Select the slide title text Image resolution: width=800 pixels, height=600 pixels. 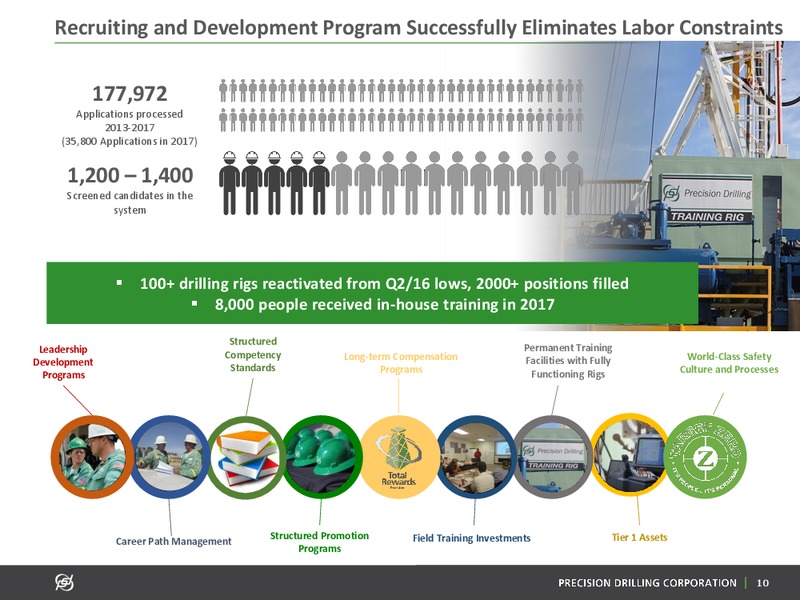click(x=418, y=27)
